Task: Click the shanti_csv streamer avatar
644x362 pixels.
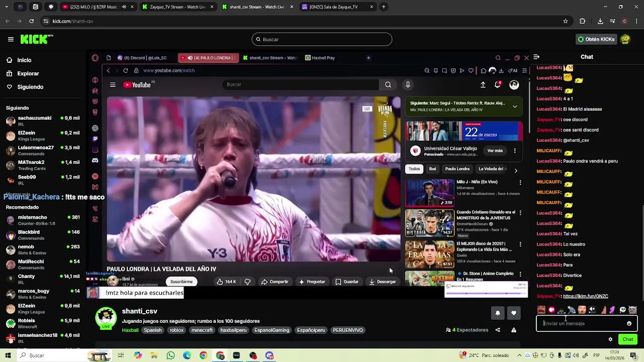Action: pyautogui.click(x=106, y=318)
